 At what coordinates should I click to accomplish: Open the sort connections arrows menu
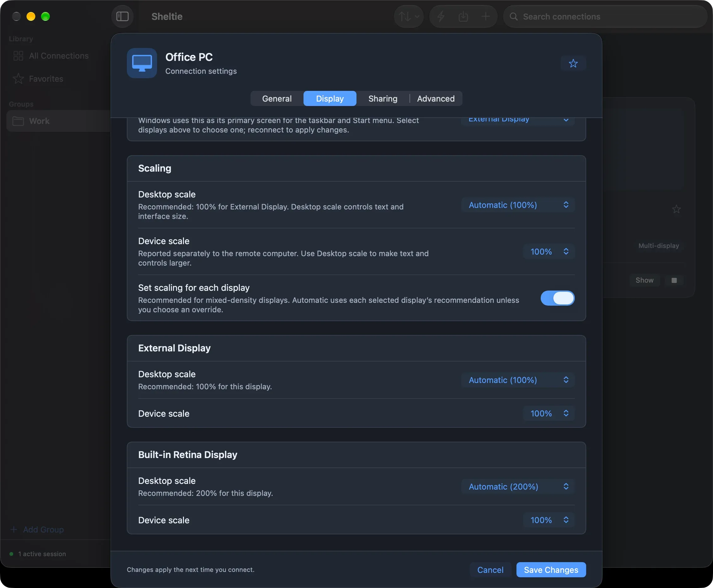pyautogui.click(x=409, y=16)
